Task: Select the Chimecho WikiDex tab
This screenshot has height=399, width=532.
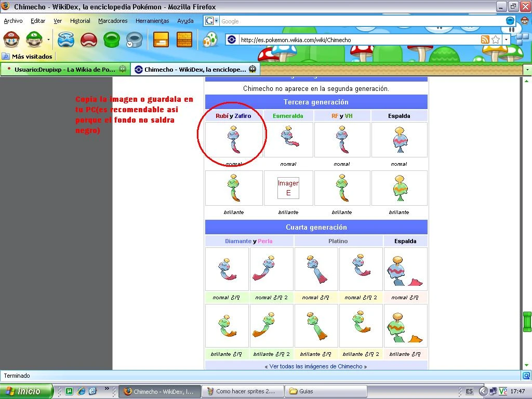Action: [195, 70]
